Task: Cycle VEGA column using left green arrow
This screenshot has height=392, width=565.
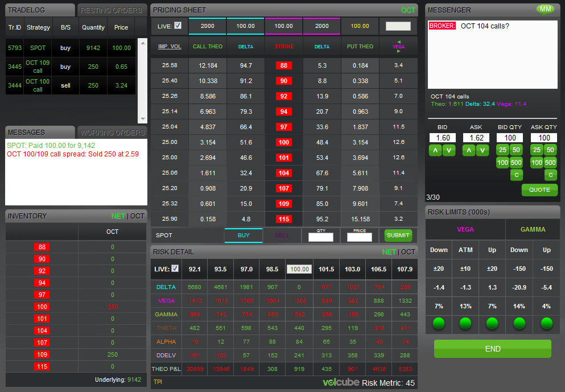Action: click(x=398, y=42)
